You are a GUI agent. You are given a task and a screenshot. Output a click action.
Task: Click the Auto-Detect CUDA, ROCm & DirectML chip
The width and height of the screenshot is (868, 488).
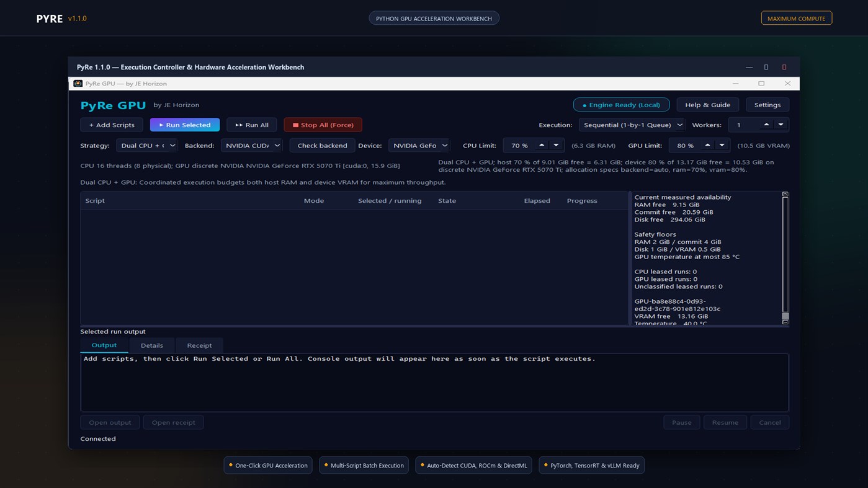coord(473,465)
